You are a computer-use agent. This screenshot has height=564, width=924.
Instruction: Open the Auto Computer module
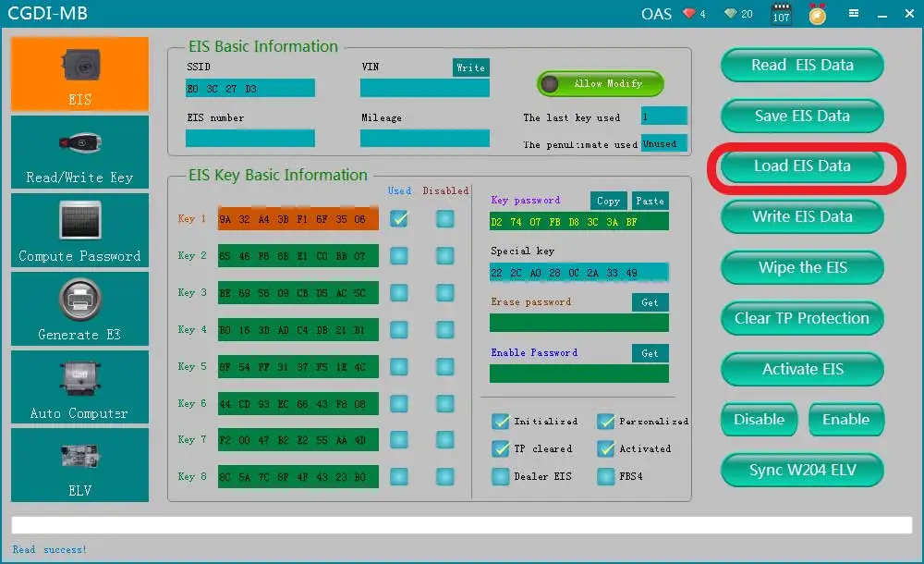click(79, 387)
